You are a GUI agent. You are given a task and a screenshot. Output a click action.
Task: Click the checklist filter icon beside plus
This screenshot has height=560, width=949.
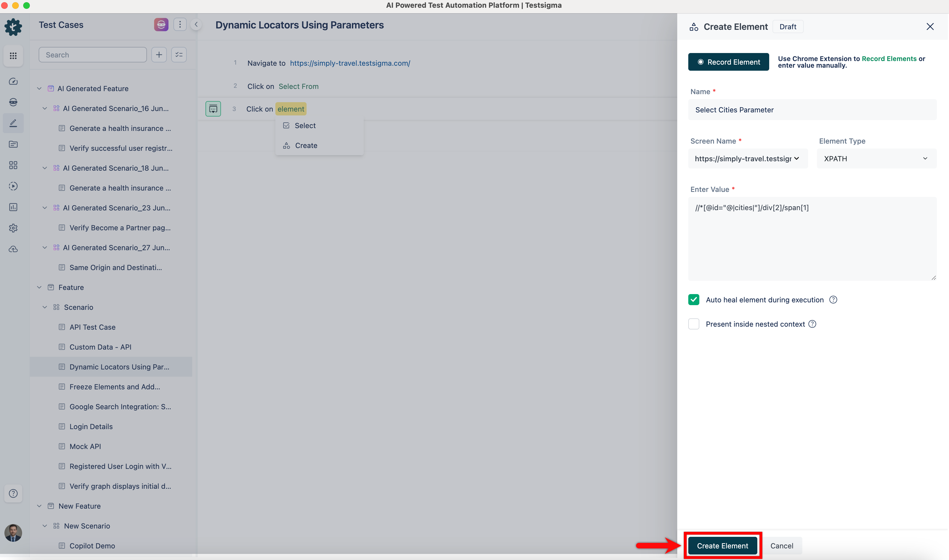point(179,55)
